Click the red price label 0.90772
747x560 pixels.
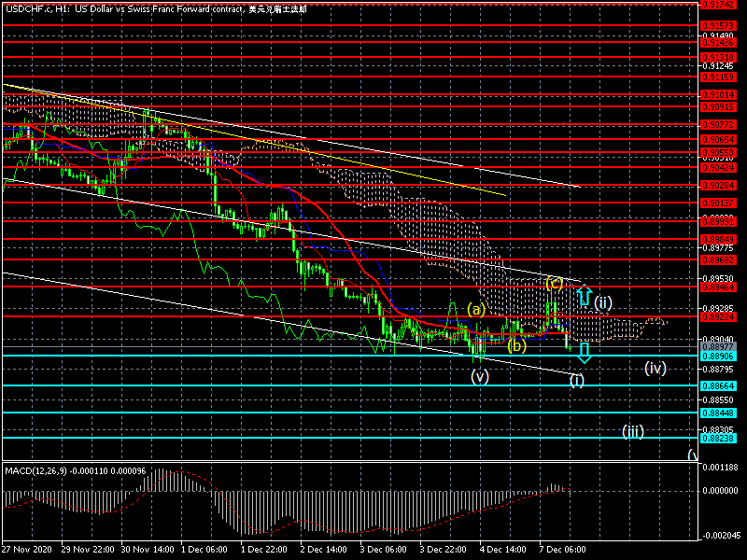click(x=718, y=125)
